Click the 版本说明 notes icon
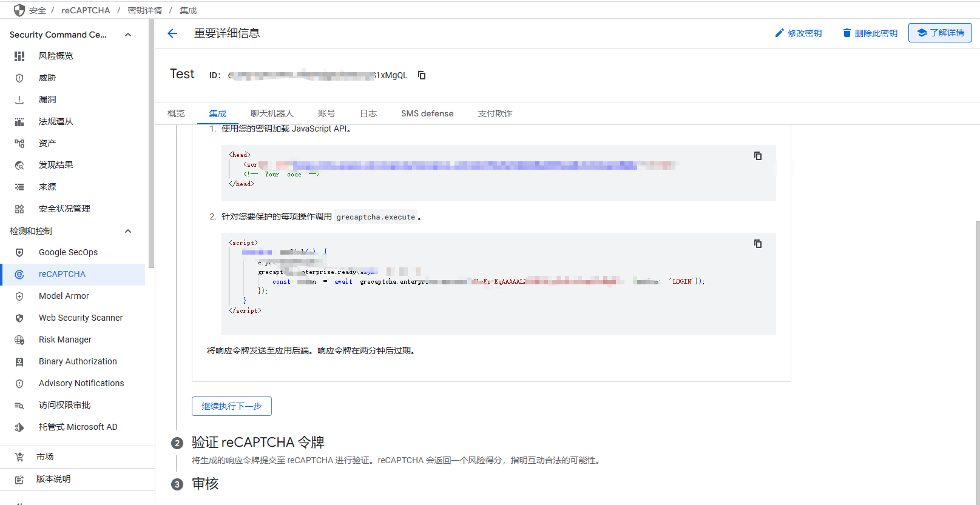 click(19, 479)
